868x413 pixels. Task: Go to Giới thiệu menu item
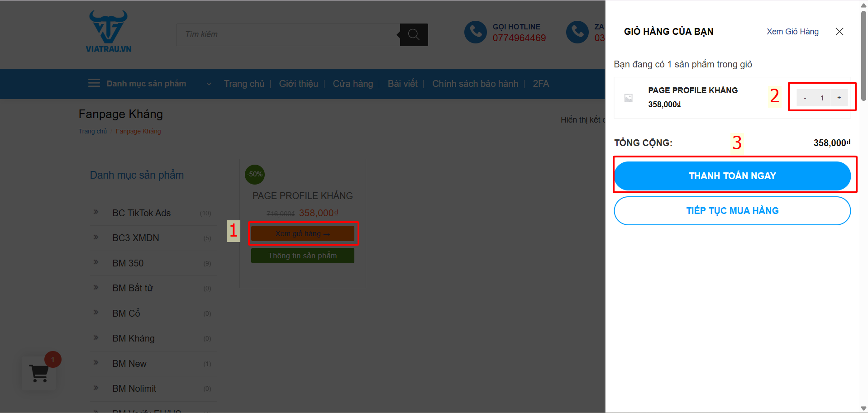click(x=298, y=84)
